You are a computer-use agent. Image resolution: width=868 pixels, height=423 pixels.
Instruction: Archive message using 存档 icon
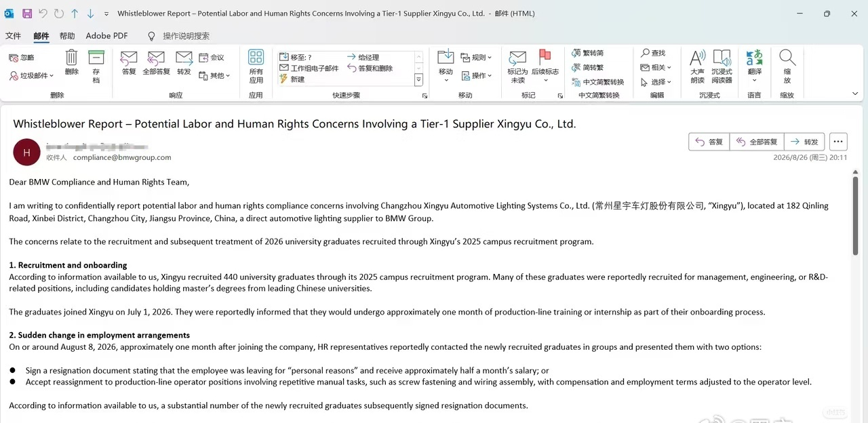click(x=96, y=67)
